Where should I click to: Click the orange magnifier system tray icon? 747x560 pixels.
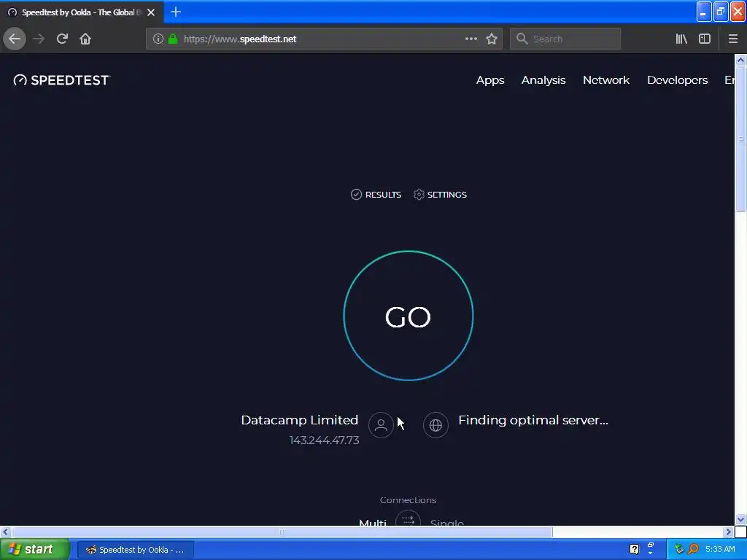pyautogui.click(x=693, y=549)
